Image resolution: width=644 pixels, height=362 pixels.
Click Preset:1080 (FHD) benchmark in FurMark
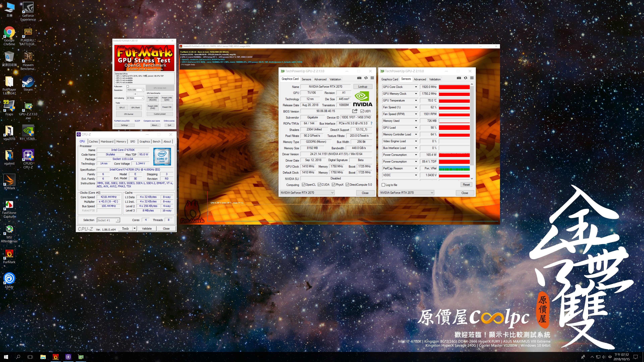pos(153,107)
